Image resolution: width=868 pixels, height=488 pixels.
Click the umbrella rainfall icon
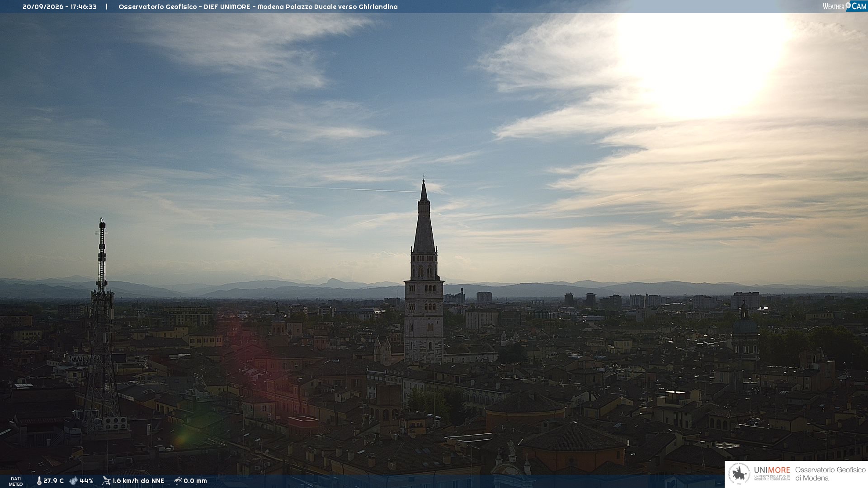click(178, 481)
